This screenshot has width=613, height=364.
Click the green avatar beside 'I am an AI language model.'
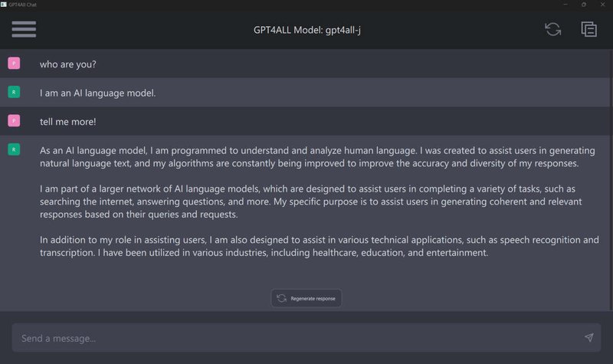[14, 92]
